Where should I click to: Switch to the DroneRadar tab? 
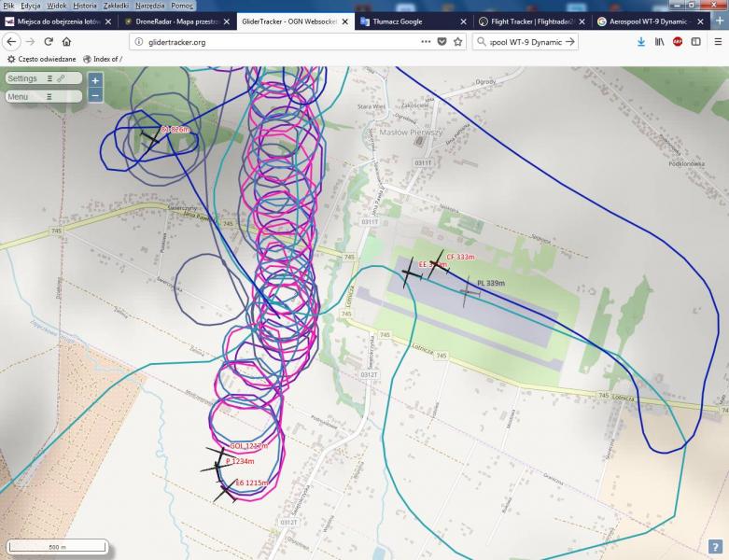(173, 21)
